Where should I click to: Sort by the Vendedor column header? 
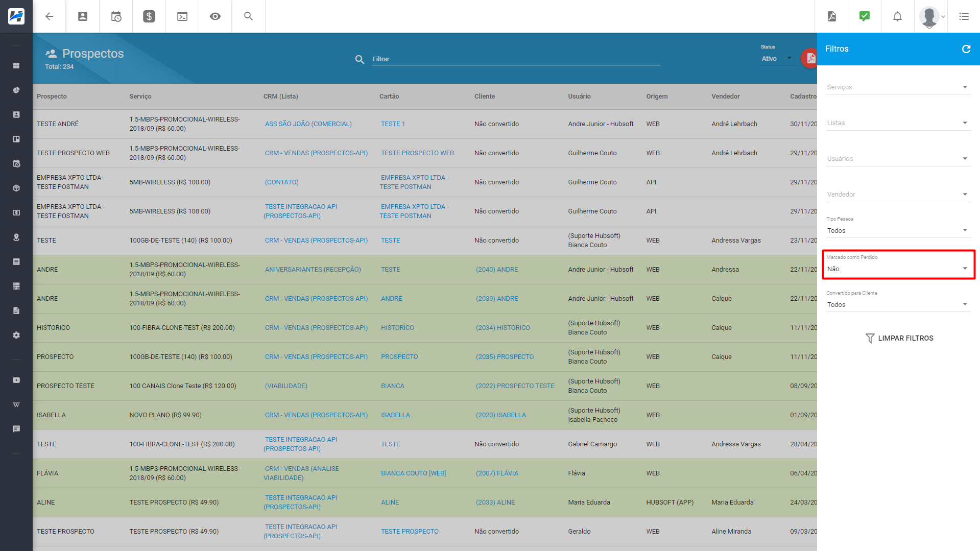point(725,97)
